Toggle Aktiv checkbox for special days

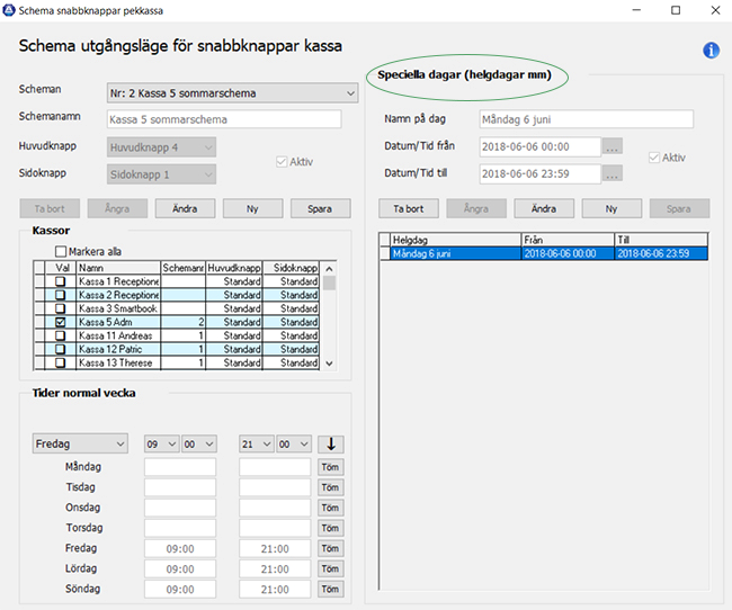tap(654, 158)
